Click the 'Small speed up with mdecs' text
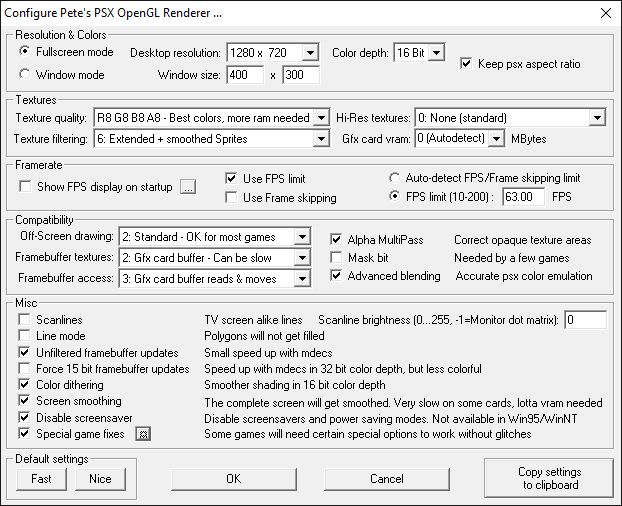 pyautogui.click(x=268, y=353)
